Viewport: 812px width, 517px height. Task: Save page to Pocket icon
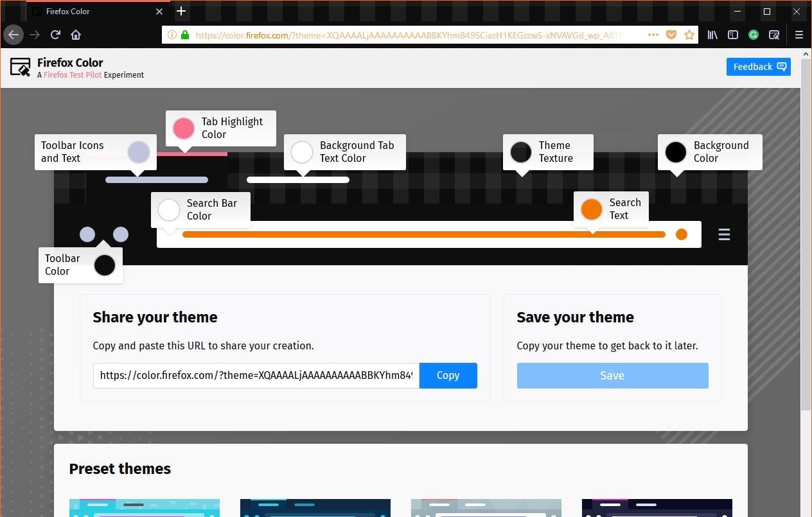pyautogui.click(x=671, y=35)
